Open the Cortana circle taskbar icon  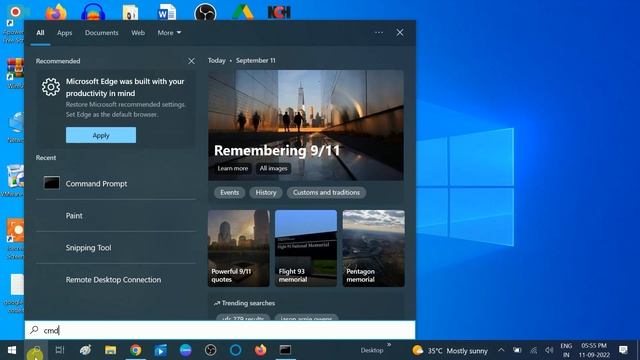(236, 350)
